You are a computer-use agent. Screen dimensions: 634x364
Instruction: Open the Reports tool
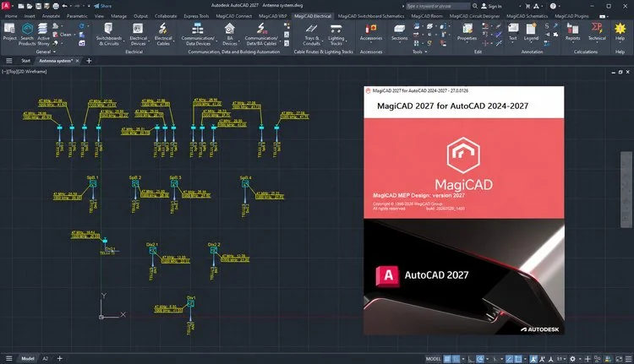pyautogui.click(x=572, y=32)
